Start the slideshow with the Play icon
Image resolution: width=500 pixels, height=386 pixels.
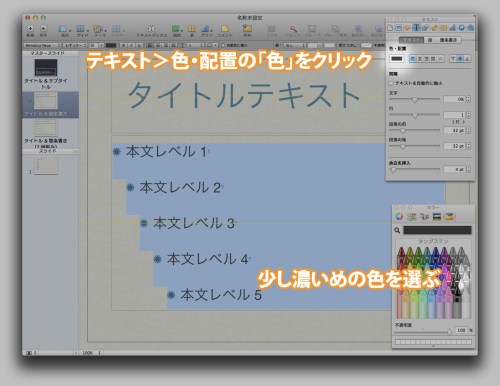tap(43, 29)
